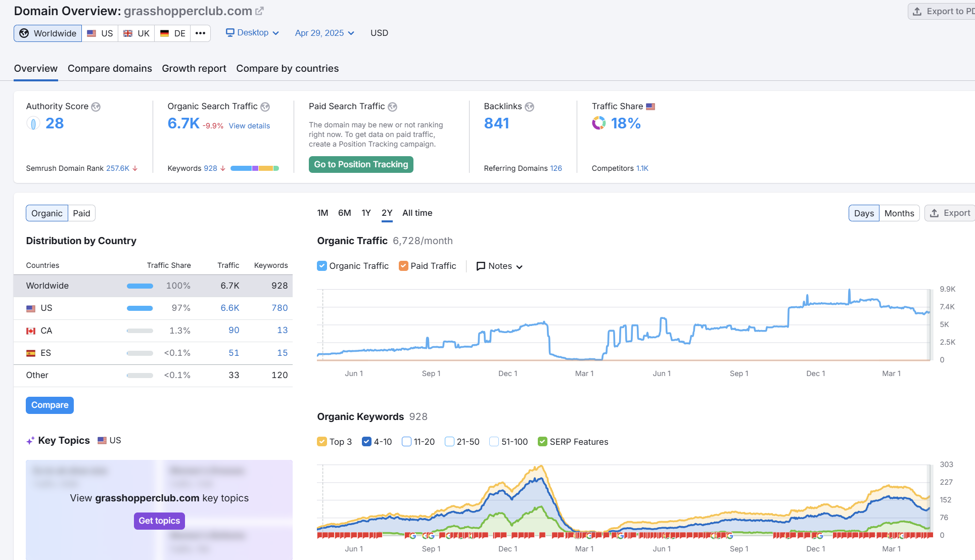Click CA keywords value 13
The height and width of the screenshot is (560, 975).
282,330
